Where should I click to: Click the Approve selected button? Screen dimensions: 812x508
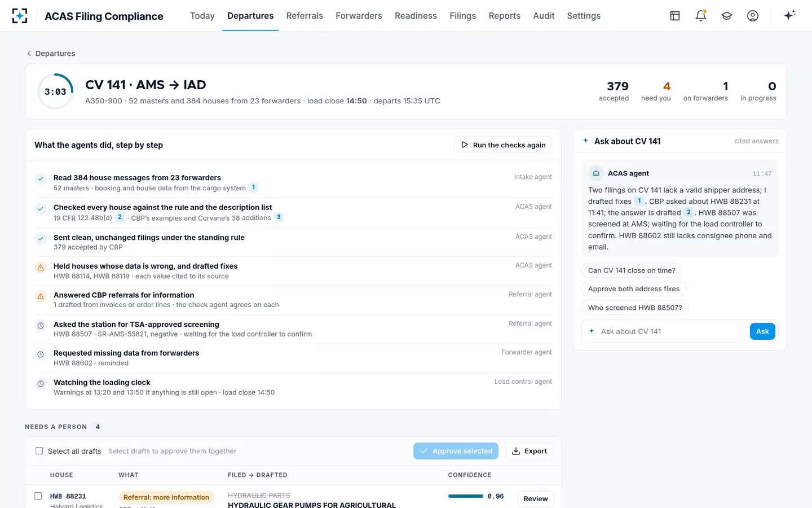(x=456, y=451)
